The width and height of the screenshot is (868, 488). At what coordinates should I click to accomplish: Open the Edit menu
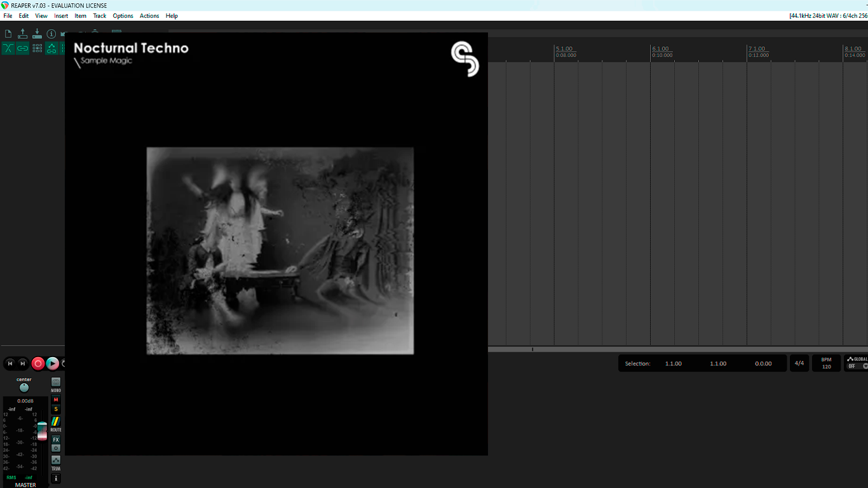(24, 16)
